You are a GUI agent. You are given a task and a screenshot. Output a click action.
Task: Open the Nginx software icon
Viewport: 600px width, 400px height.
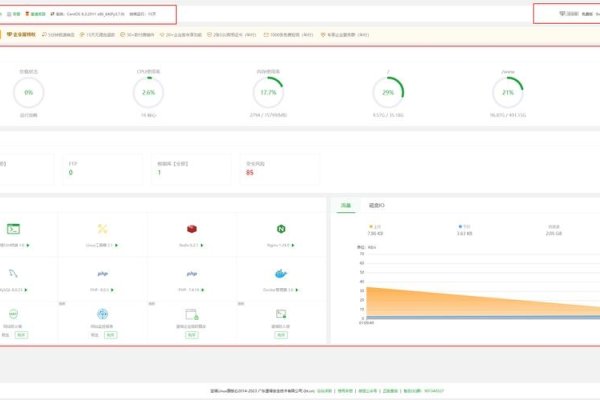(280, 230)
